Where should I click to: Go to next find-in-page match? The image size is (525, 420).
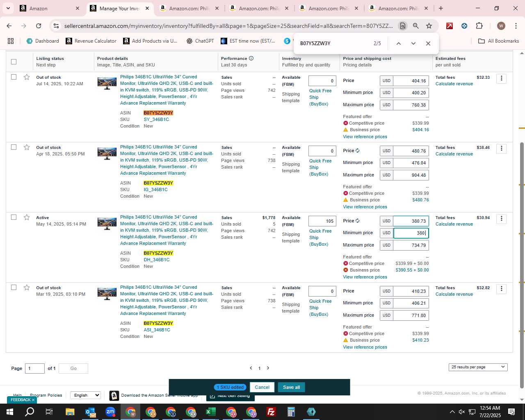click(413, 43)
